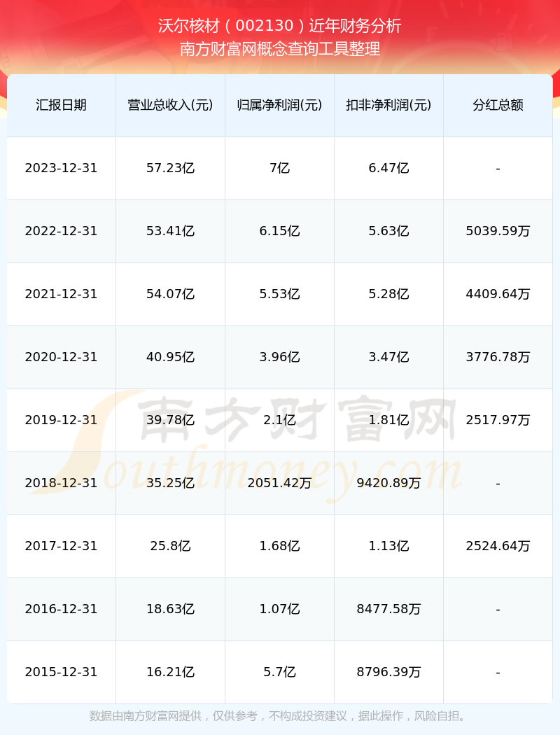Select the 1.13亿 cell
Image resolution: width=560 pixels, height=735 pixels.
point(389,546)
